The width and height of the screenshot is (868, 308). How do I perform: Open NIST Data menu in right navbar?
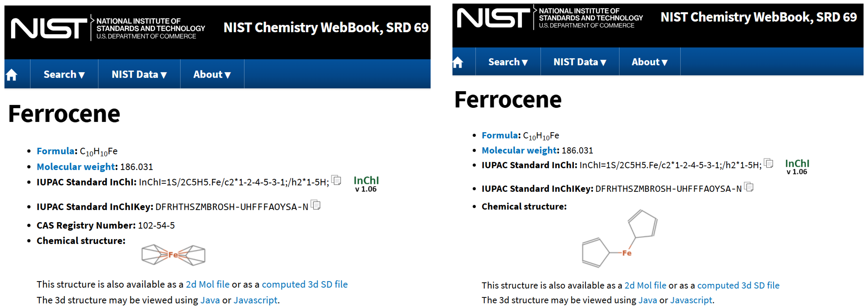(580, 62)
